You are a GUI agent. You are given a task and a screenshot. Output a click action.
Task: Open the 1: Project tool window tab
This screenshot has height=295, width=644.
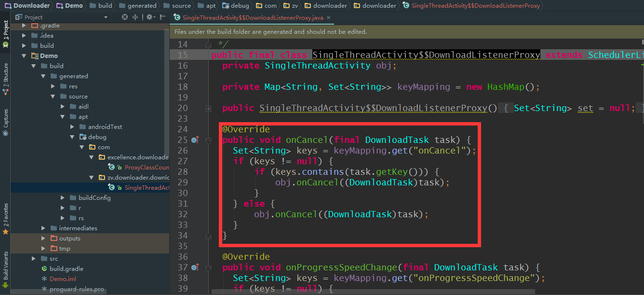[x=5, y=33]
